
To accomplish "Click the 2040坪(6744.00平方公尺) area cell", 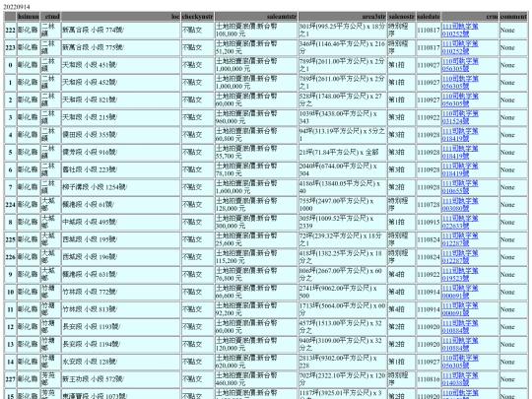I will pos(342,170).
